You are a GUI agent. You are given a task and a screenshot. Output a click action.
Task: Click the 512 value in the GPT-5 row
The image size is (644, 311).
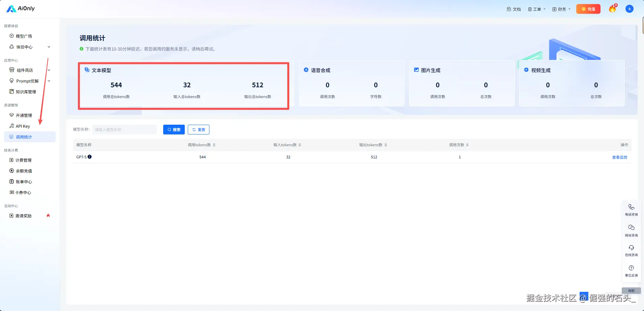pyautogui.click(x=374, y=157)
